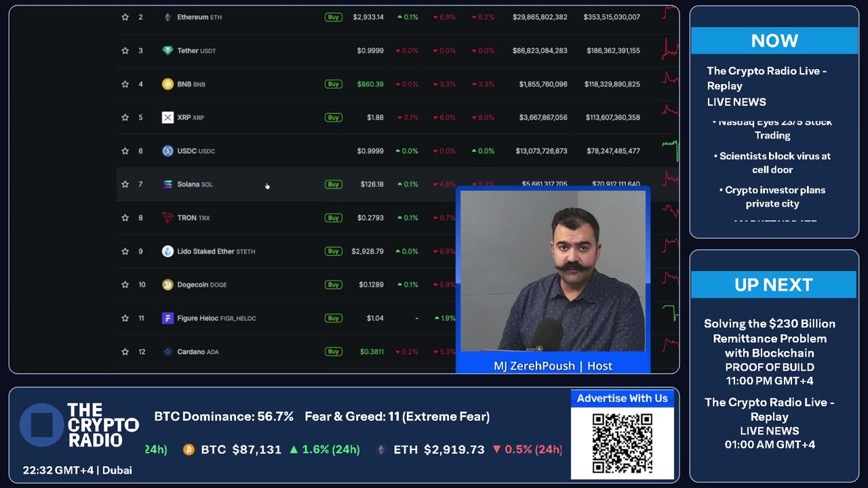This screenshot has width=868, height=488.
Task: Click Buy beside Figure Heloc
Action: click(333, 318)
